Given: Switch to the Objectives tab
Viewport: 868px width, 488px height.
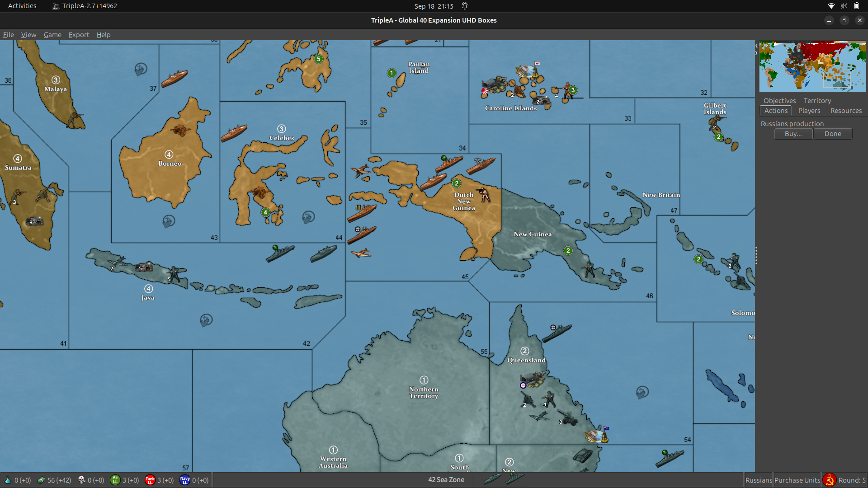Looking at the screenshot, I should point(779,101).
